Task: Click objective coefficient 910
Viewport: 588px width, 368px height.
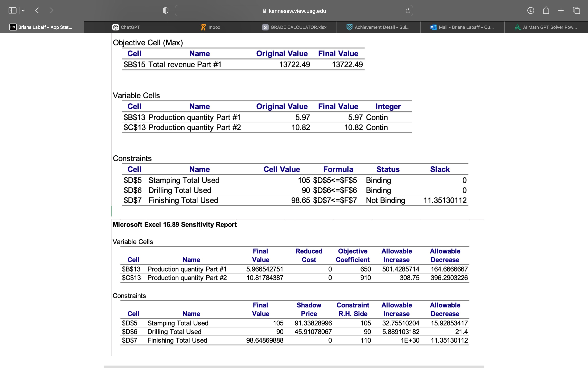Action: [x=365, y=278]
